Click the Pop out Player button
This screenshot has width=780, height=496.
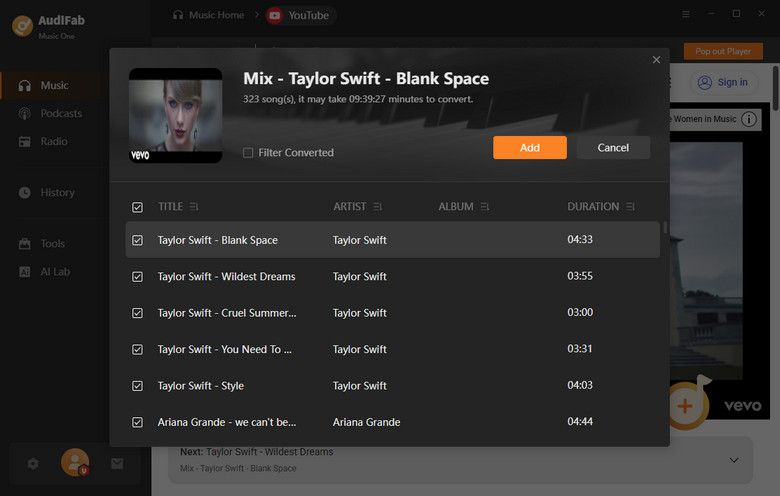pyautogui.click(x=723, y=51)
